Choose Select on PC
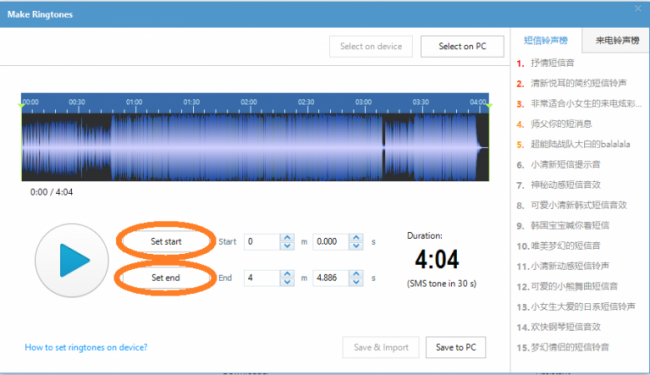 click(462, 46)
